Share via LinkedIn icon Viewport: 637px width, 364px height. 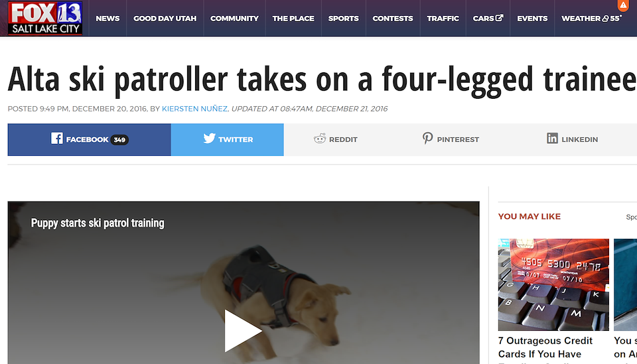point(552,139)
